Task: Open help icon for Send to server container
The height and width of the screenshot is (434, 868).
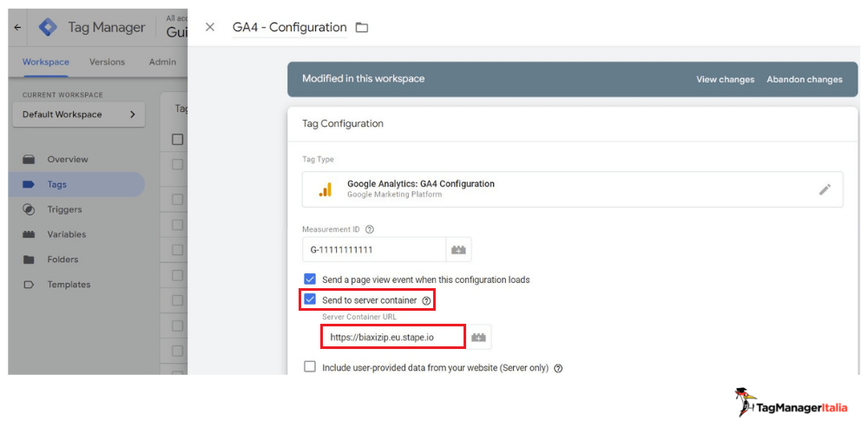Action: pos(426,300)
